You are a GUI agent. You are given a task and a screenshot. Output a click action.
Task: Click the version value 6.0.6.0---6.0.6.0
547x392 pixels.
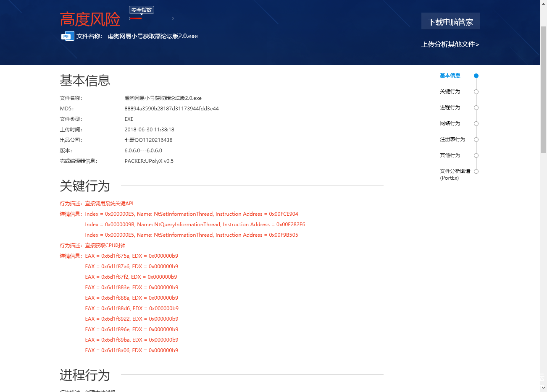pyautogui.click(x=143, y=151)
